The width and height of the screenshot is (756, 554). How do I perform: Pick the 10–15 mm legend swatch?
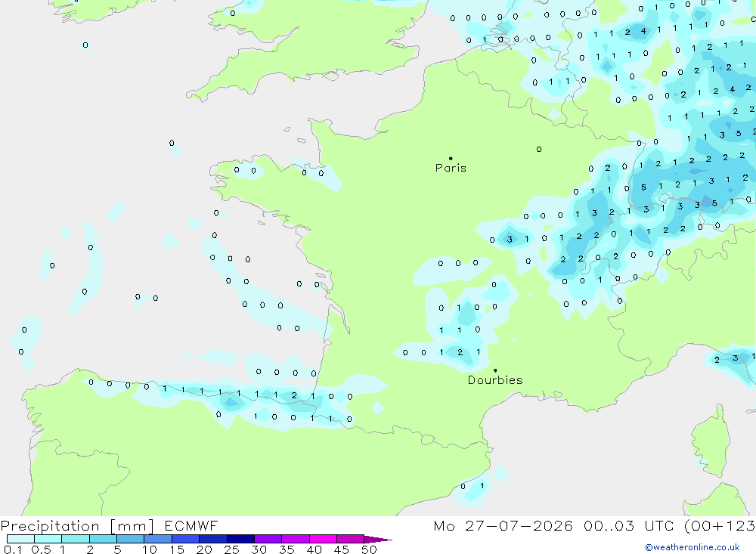point(158,539)
